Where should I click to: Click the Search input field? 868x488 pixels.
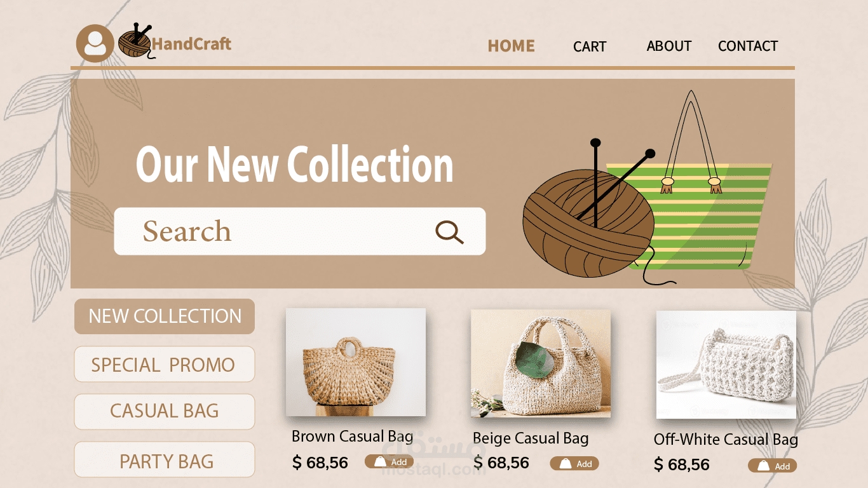point(300,231)
